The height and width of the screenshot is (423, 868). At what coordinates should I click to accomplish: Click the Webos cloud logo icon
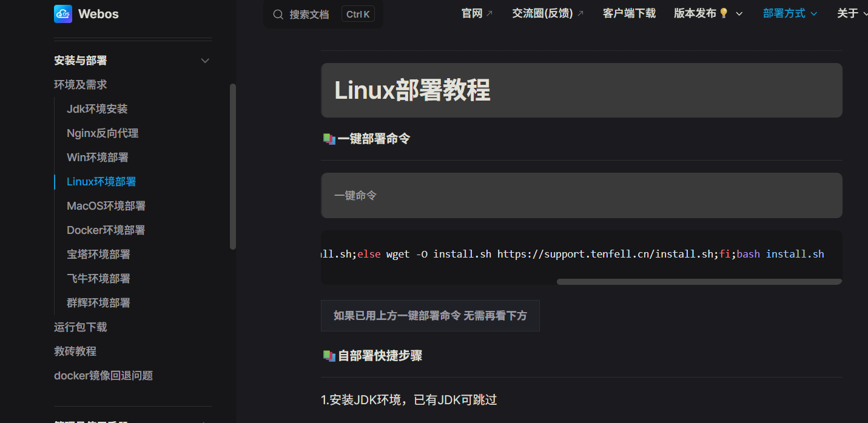pyautogui.click(x=63, y=14)
